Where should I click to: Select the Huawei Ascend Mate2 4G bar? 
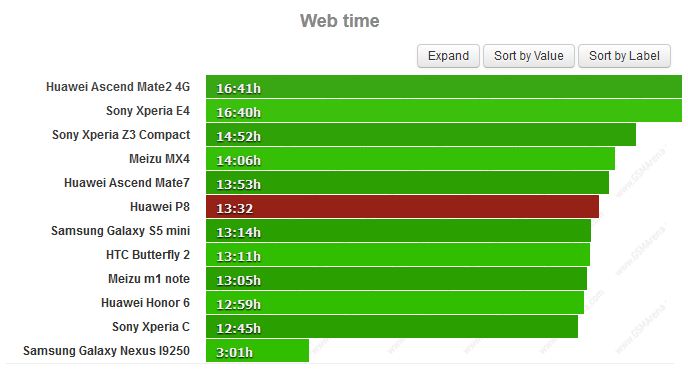click(444, 86)
